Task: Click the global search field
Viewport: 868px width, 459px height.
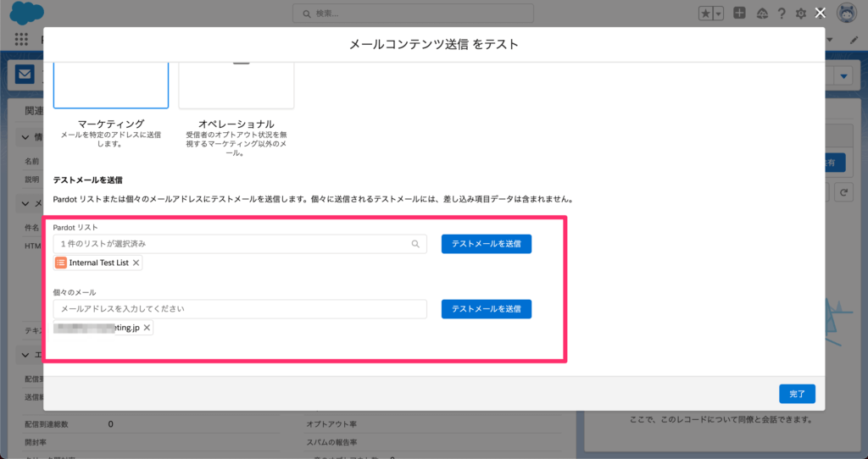Action: tap(413, 14)
